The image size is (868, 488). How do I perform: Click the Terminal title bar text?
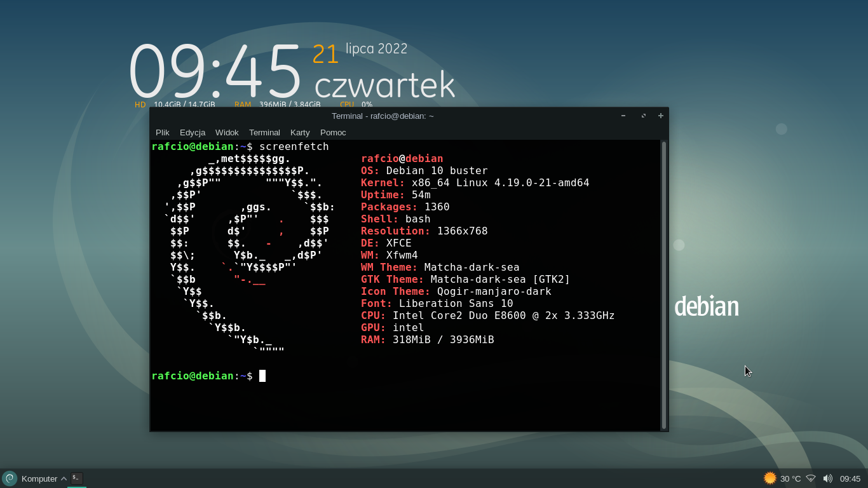click(383, 116)
